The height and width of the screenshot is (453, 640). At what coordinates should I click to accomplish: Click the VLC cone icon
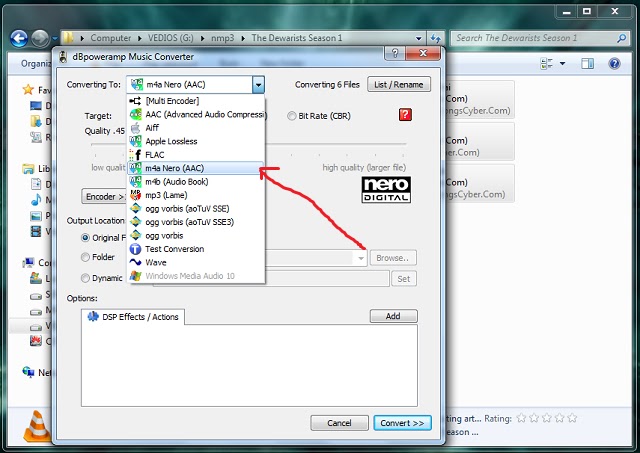[x=38, y=426]
